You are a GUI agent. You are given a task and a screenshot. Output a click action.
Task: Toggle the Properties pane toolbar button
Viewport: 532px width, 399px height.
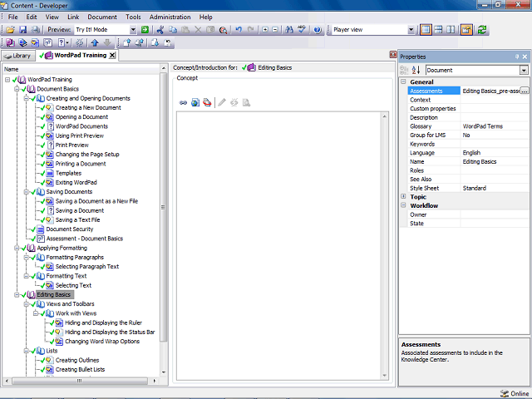point(466,30)
